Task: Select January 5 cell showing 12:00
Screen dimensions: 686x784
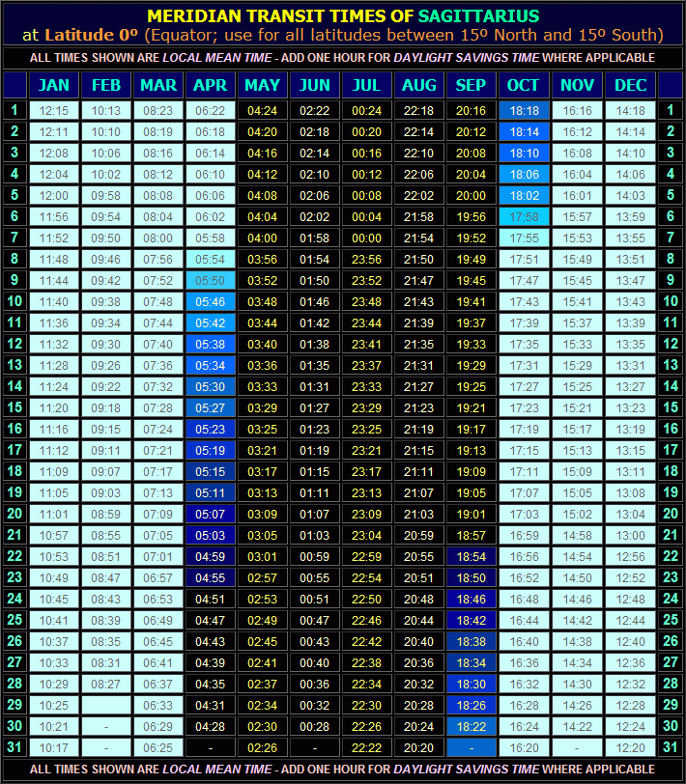Action: (x=54, y=195)
